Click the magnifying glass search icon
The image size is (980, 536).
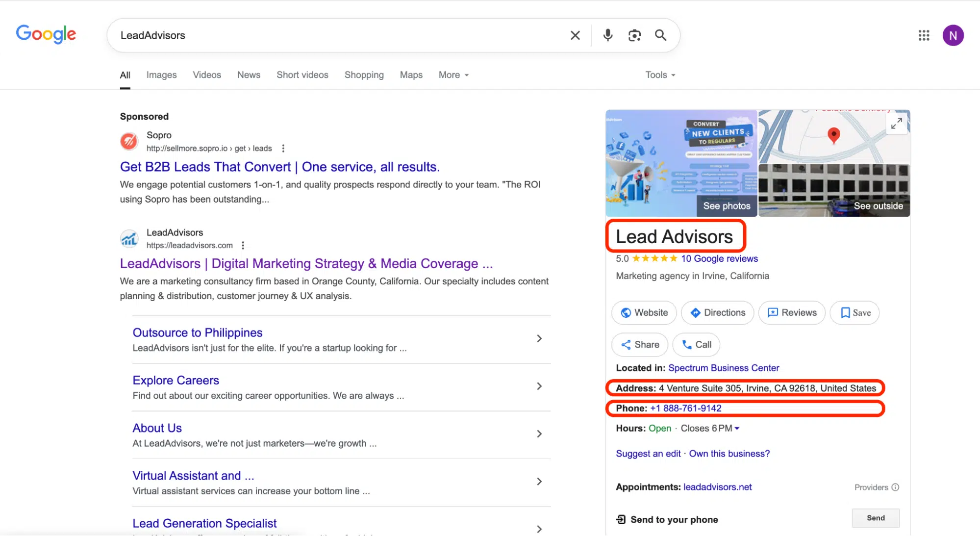pos(660,35)
